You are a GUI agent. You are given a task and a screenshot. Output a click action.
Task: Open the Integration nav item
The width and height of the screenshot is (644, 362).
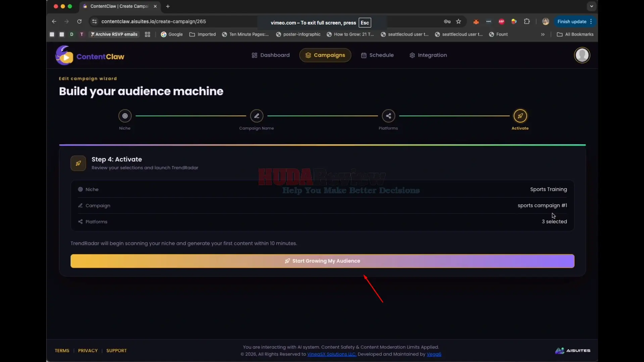pyautogui.click(x=428, y=55)
